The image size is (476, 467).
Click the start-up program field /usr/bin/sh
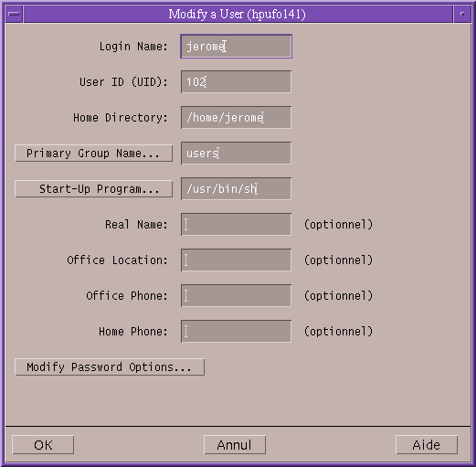[236, 189]
